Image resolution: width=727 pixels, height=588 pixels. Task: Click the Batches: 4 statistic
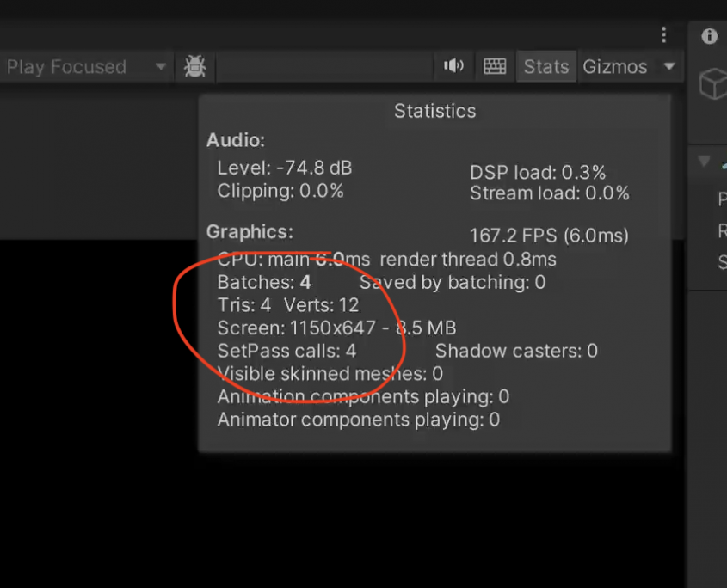[x=264, y=282]
